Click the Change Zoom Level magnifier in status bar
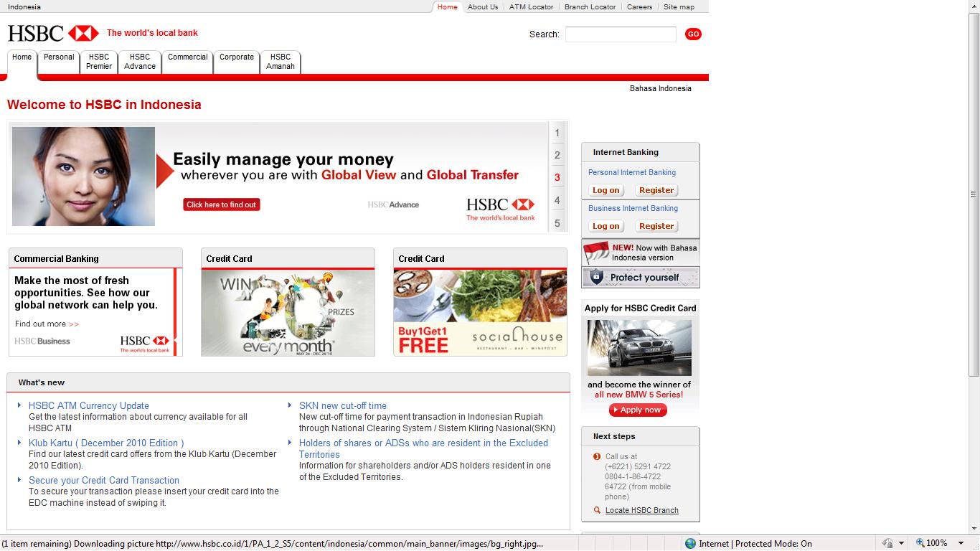 920,542
